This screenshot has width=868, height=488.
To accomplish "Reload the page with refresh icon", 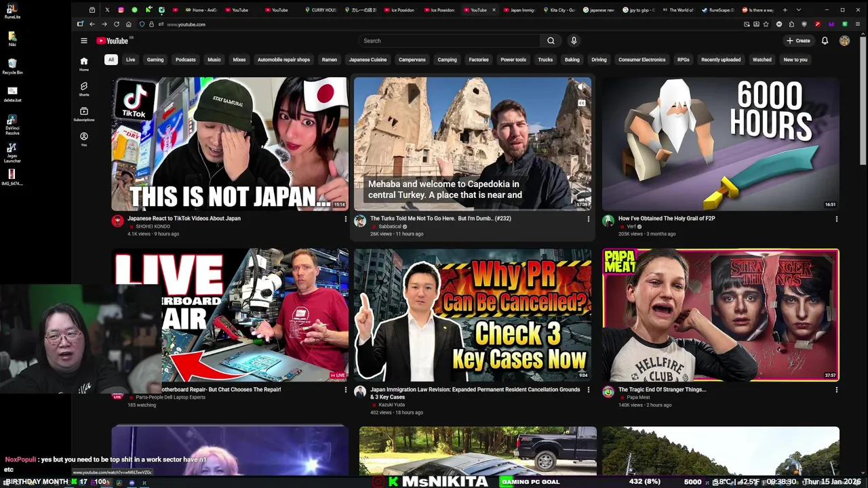I will tap(117, 24).
